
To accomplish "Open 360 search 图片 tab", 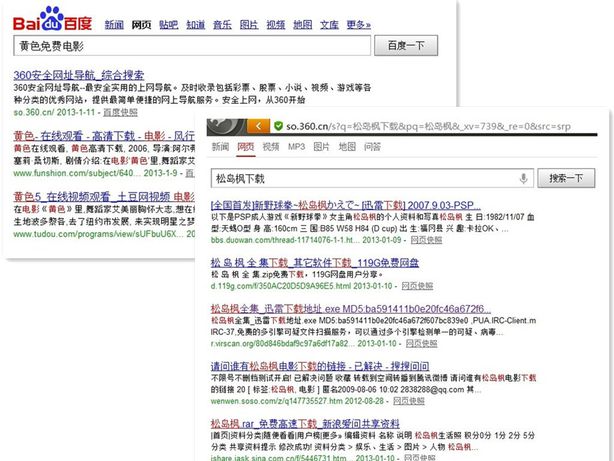I will 321,147.
